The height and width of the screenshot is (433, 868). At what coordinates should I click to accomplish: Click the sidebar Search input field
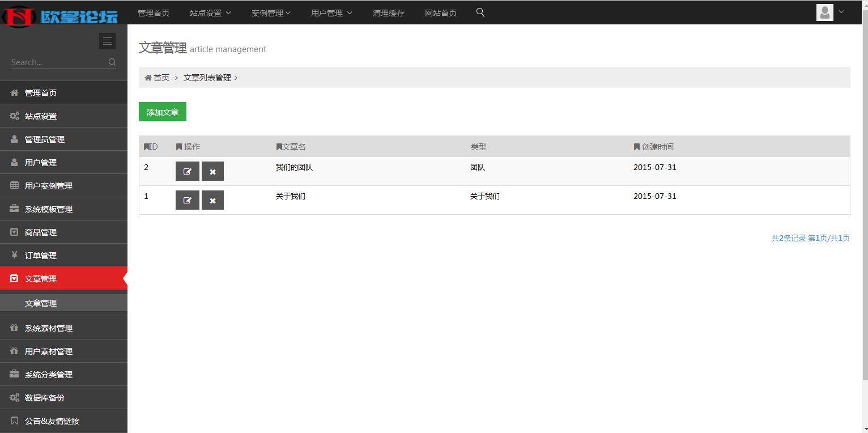(57, 62)
